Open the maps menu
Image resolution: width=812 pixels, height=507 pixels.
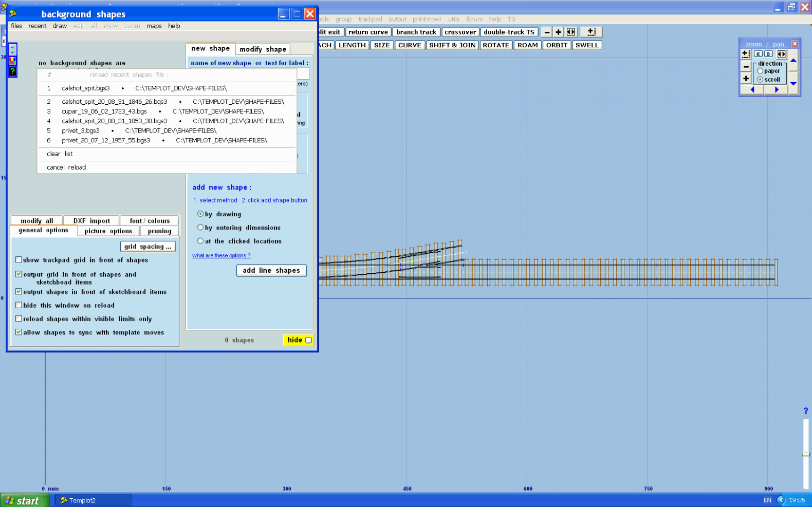point(154,26)
